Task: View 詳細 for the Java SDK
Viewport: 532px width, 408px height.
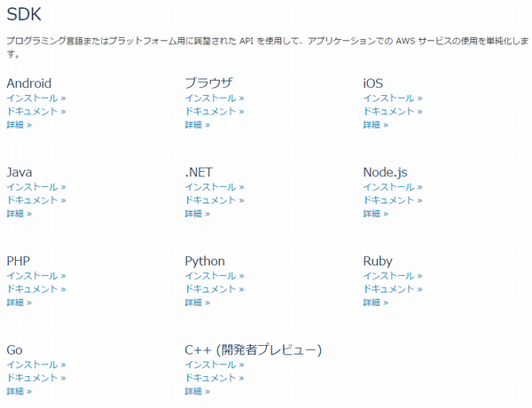Action: (19, 214)
